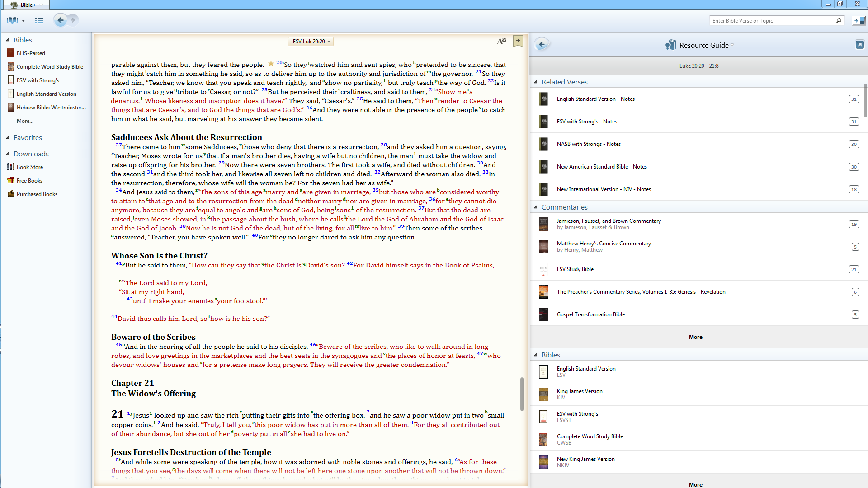Viewport: 868px width, 488px height.
Task: Click the search magnifier icon
Action: pyautogui.click(x=839, y=20)
